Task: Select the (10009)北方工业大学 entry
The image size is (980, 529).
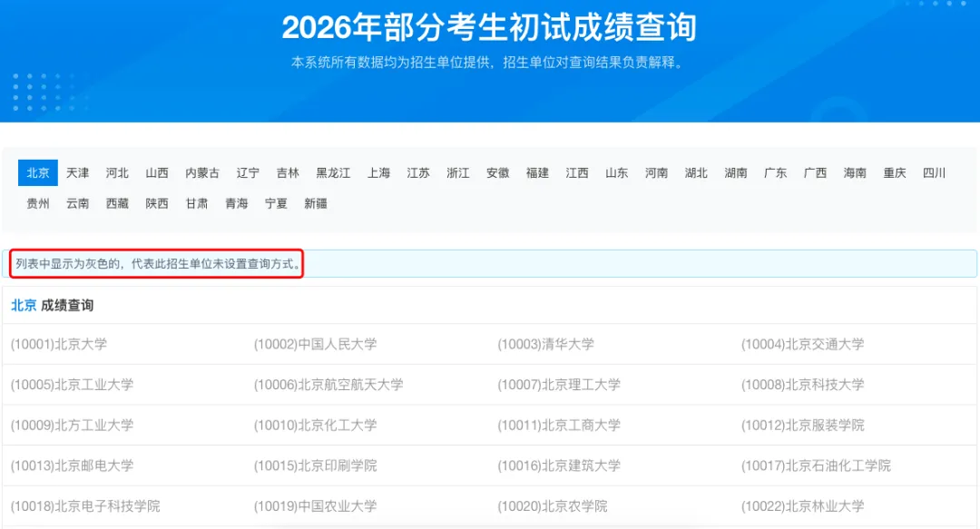Action: click(x=73, y=426)
